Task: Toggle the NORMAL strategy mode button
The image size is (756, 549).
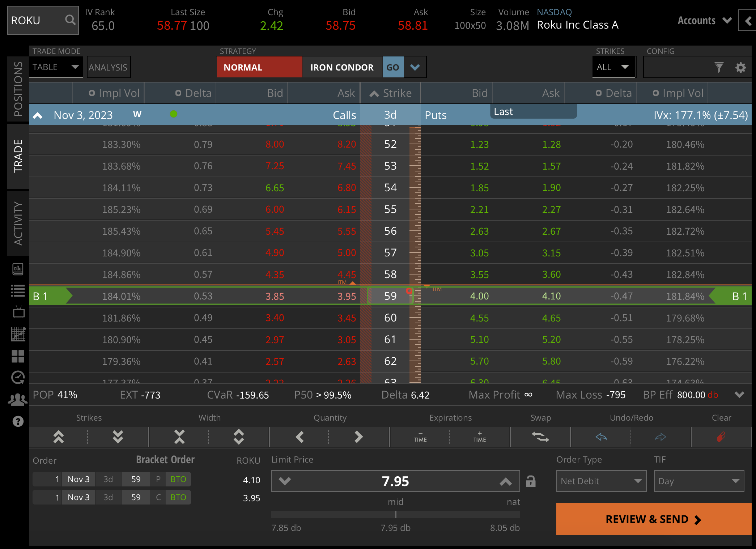Action: coord(259,67)
